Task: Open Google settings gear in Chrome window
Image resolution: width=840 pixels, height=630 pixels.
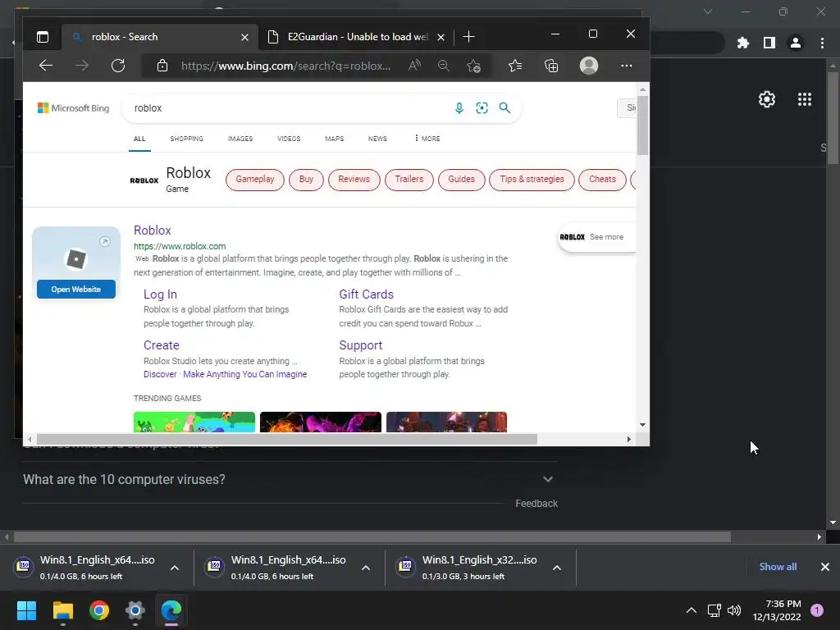Action: [767, 99]
